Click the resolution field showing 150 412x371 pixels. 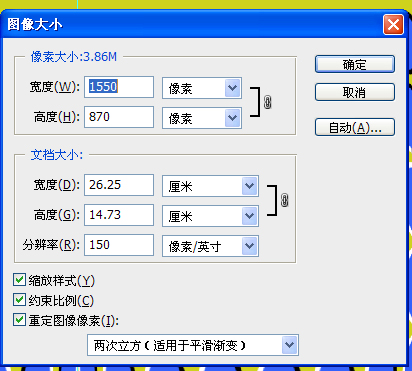(x=119, y=245)
